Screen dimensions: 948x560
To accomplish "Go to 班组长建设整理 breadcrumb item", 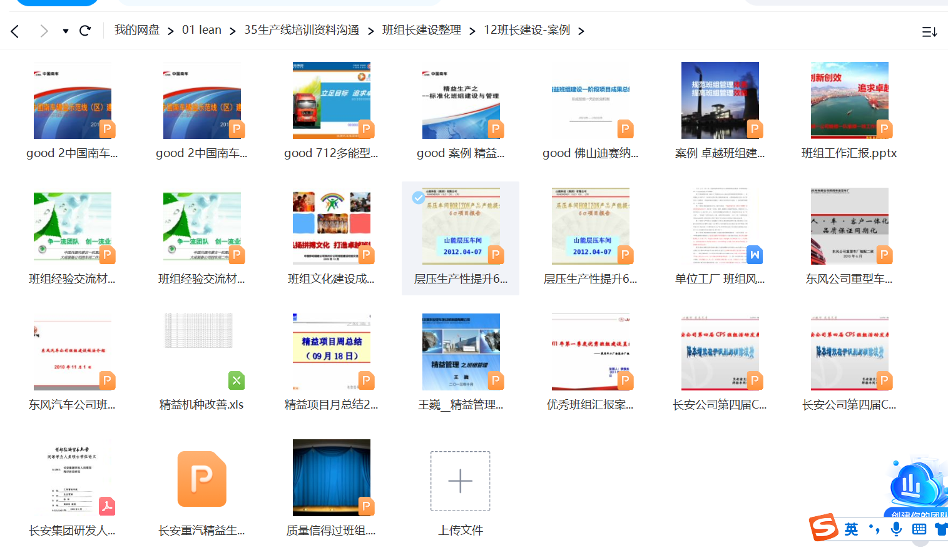I will (x=421, y=30).
